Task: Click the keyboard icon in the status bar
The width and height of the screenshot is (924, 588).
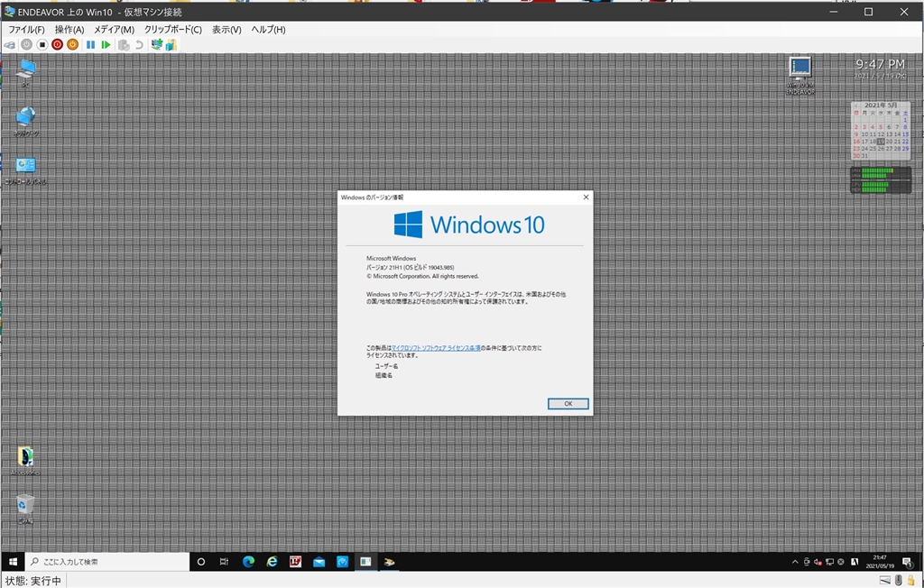Action: 885,581
